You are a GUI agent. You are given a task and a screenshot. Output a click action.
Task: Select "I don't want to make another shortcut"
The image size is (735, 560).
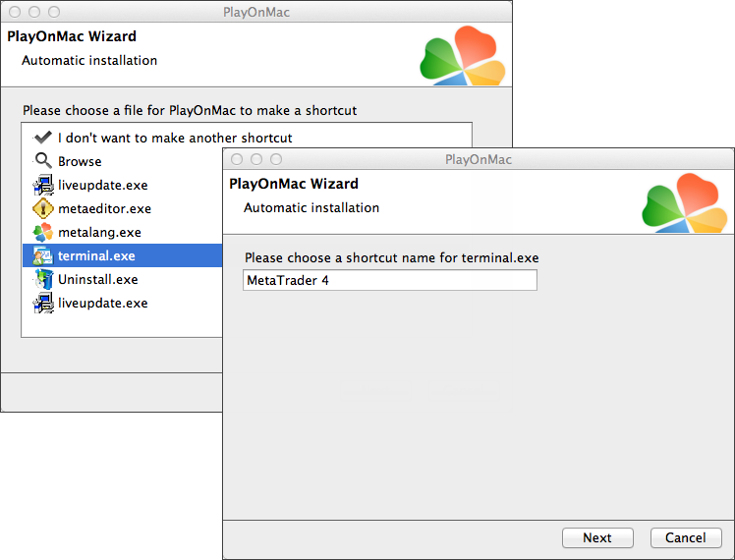click(x=174, y=138)
